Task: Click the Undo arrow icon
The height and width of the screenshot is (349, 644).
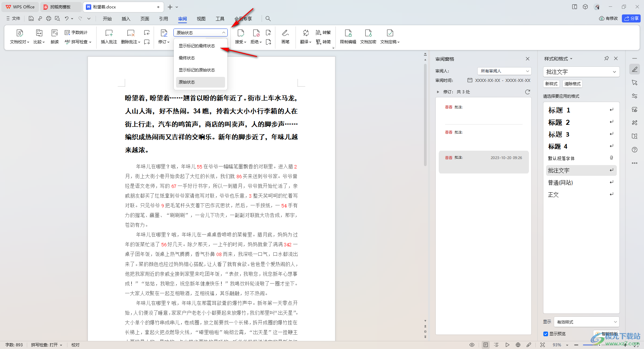Action: (66, 18)
